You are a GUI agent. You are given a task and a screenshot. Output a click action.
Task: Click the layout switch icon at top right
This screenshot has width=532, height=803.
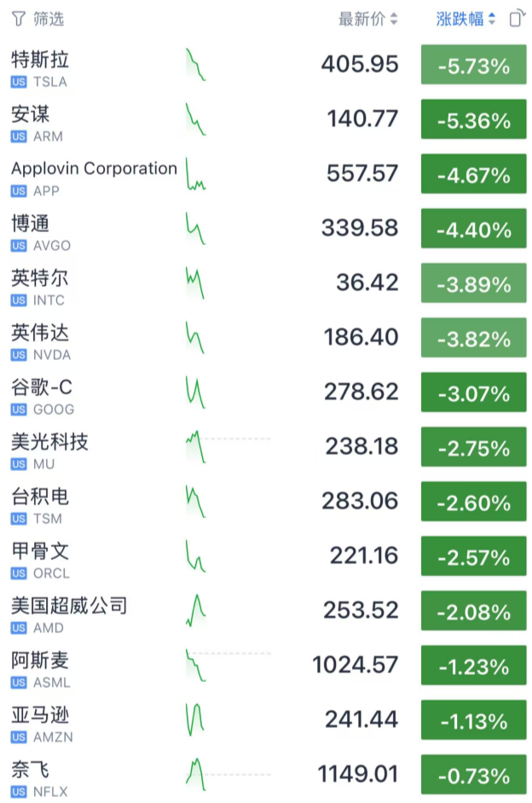[x=517, y=19]
